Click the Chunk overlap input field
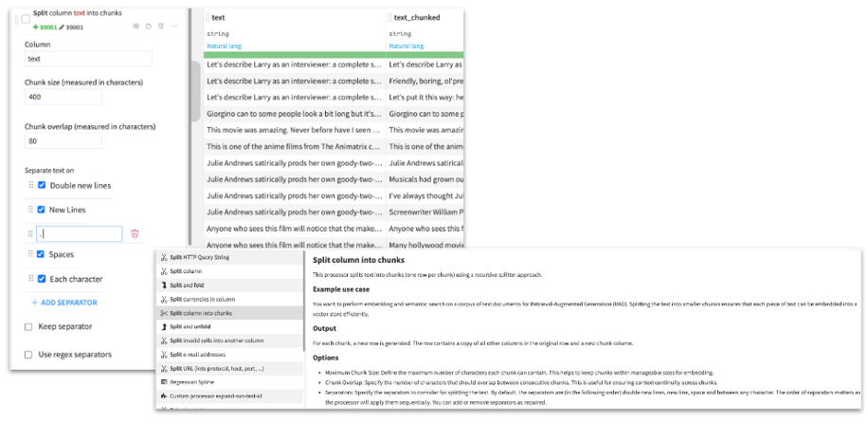868x424 pixels. click(63, 141)
